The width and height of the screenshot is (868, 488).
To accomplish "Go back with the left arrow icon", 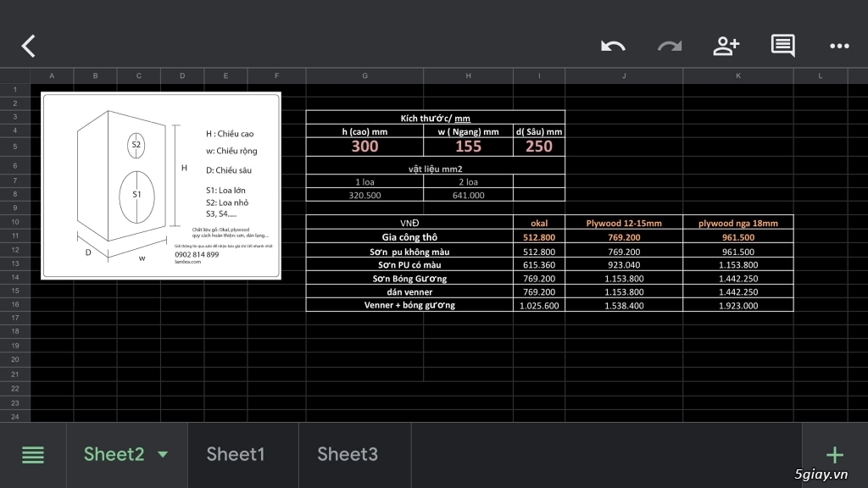I will pyautogui.click(x=28, y=46).
